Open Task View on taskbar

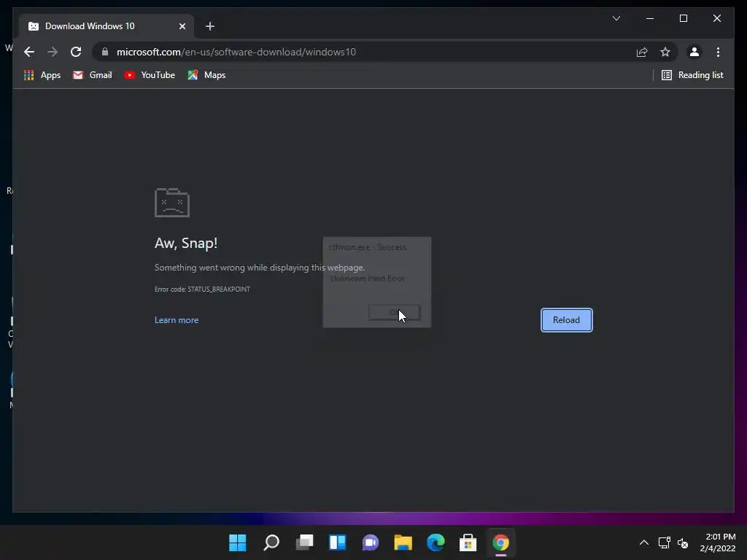304,542
